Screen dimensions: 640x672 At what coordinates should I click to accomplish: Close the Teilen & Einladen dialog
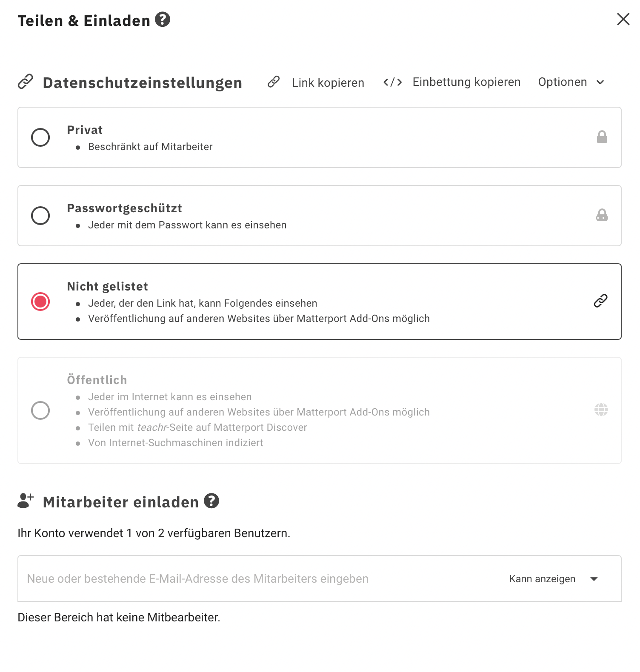(623, 19)
